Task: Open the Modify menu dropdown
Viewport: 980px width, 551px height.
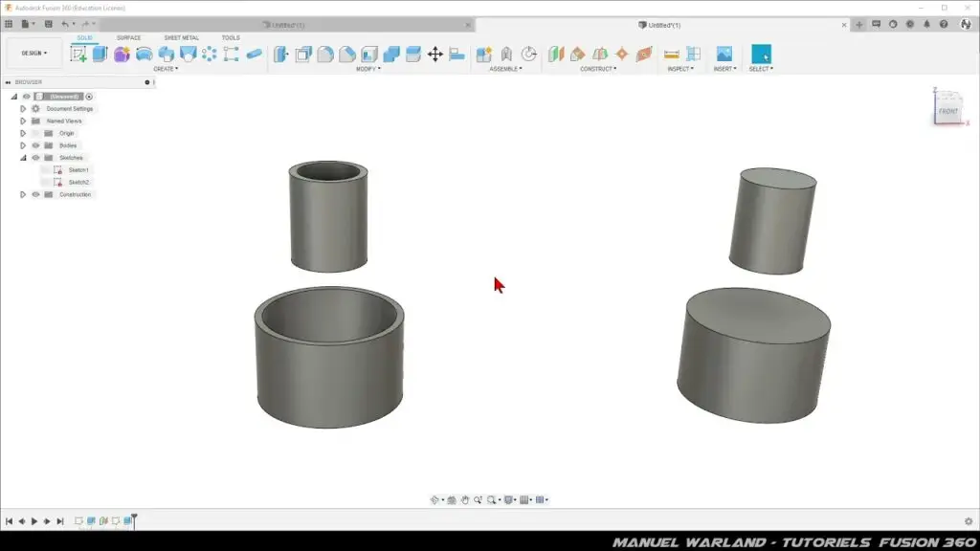Action: pyautogui.click(x=368, y=69)
